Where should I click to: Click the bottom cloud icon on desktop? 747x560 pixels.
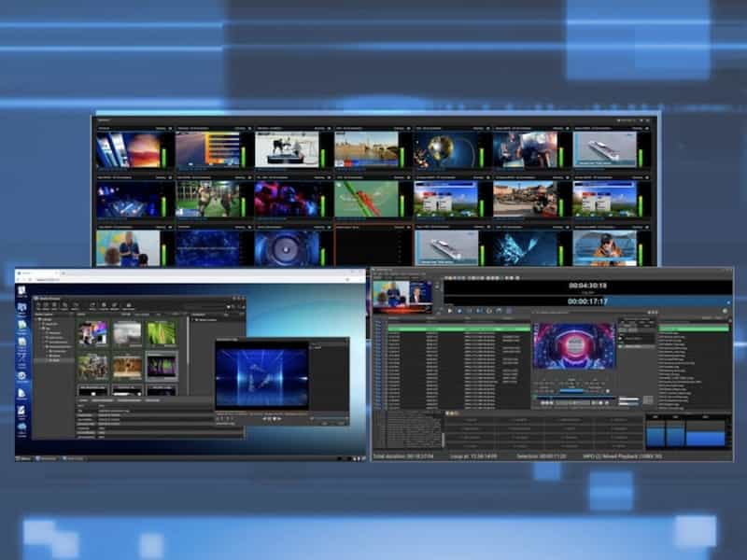point(21,427)
